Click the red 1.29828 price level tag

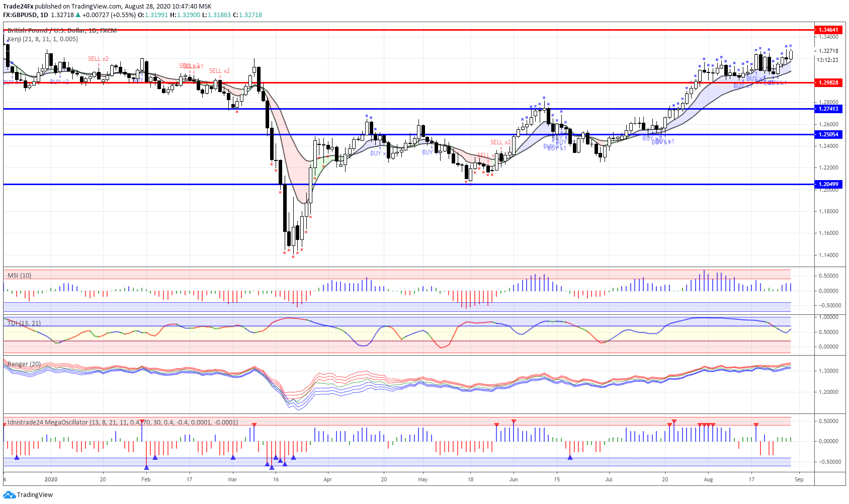coord(828,82)
